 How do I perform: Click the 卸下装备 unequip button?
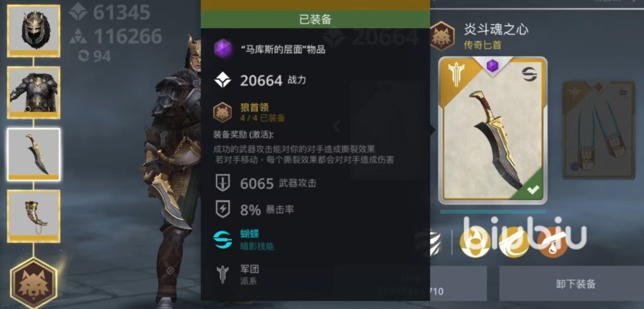(x=576, y=284)
